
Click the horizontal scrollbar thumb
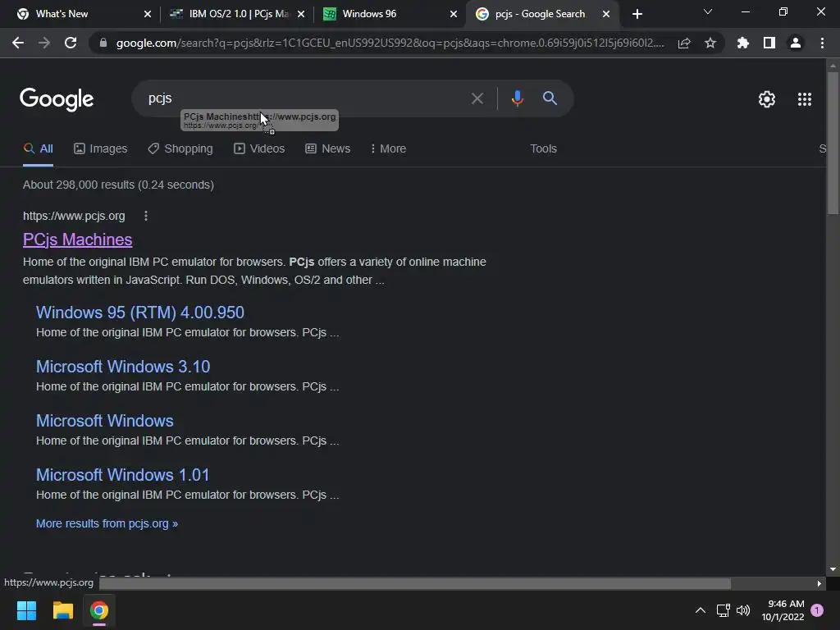(x=414, y=583)
